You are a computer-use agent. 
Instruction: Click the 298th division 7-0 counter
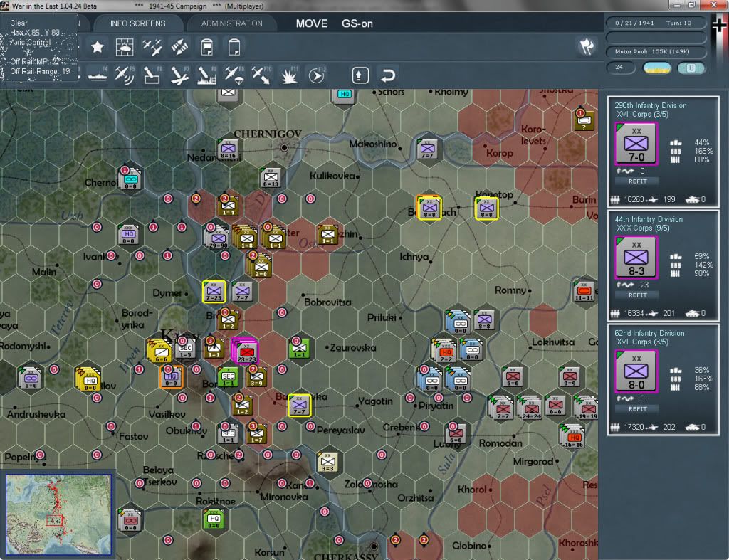click(636, 144)
